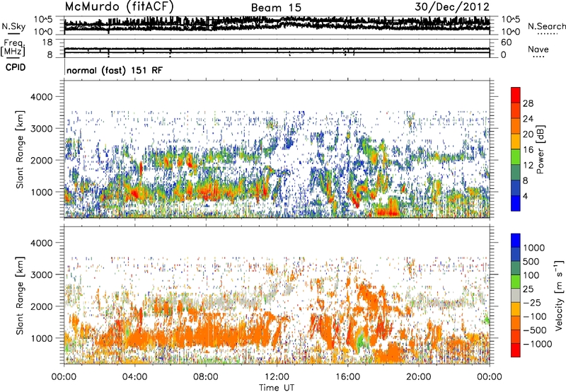566x392 pixels.
Task: Click the 18 frequency axis tick label
Action: click(47, 42)
